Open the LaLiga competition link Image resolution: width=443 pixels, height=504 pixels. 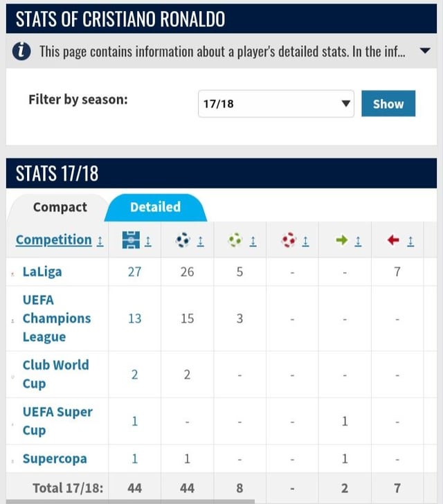pyautogui.click(x=42, y=271)
